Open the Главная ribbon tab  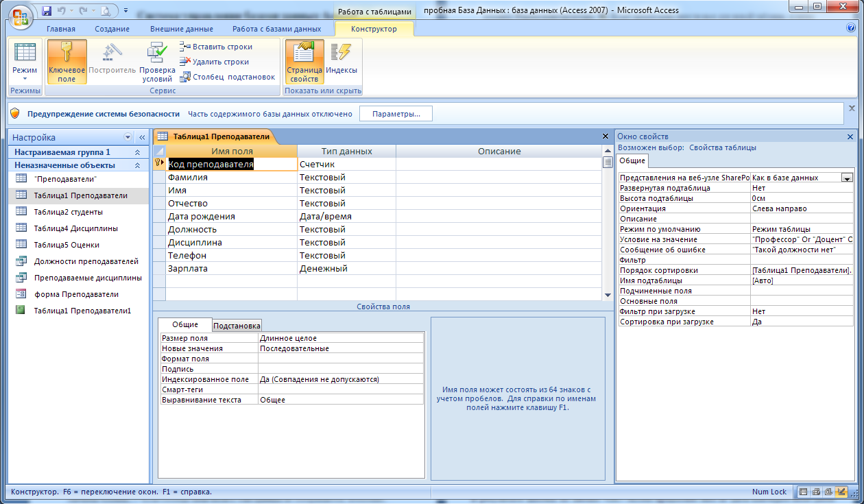[x=61, y=29]
